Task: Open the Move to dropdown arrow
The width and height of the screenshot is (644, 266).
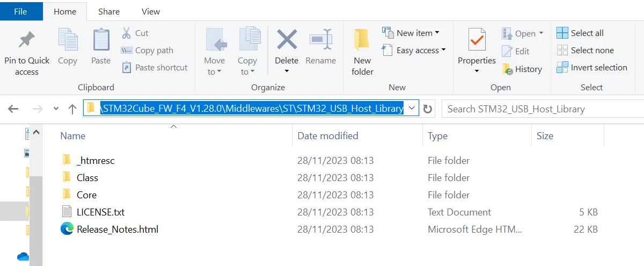Action: pyautogui.click(x=219, y=72)
